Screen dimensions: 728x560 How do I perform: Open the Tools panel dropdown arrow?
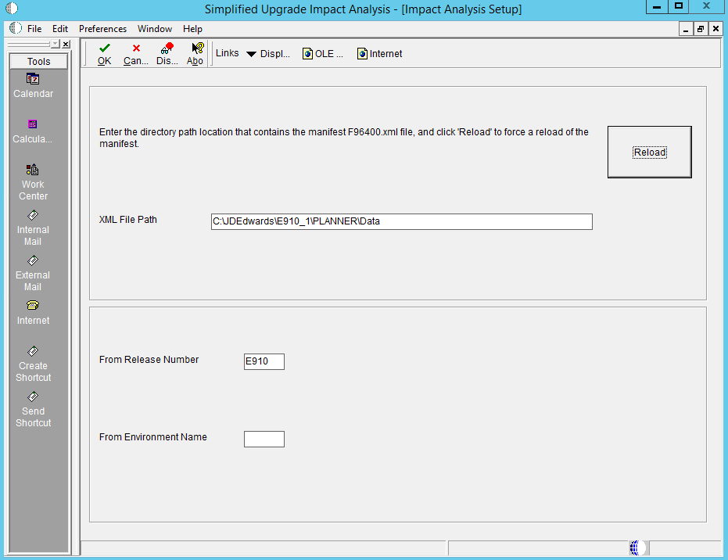pos(56,44)
